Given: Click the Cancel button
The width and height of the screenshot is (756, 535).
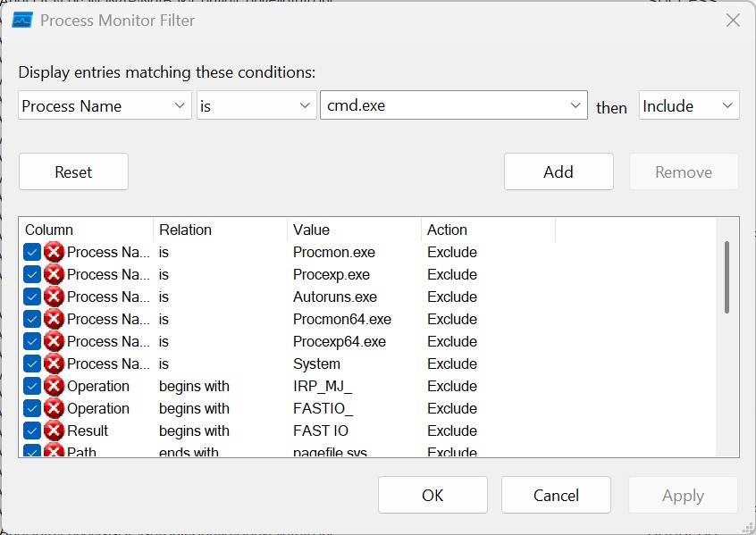Looking at the screenshot, I should click(x=556, y=495).
